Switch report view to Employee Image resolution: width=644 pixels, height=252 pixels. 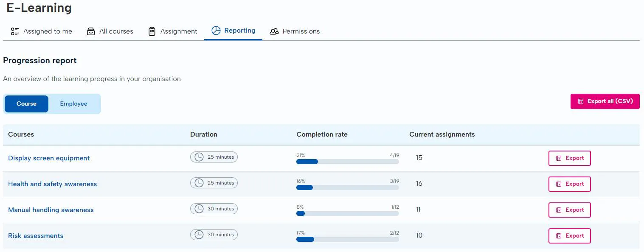(73, 104)
